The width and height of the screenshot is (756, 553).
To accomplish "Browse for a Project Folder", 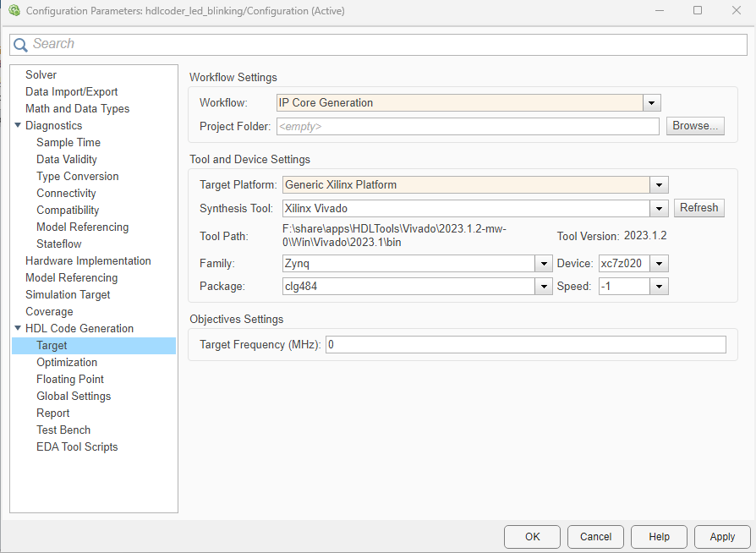I will point(695,125).
